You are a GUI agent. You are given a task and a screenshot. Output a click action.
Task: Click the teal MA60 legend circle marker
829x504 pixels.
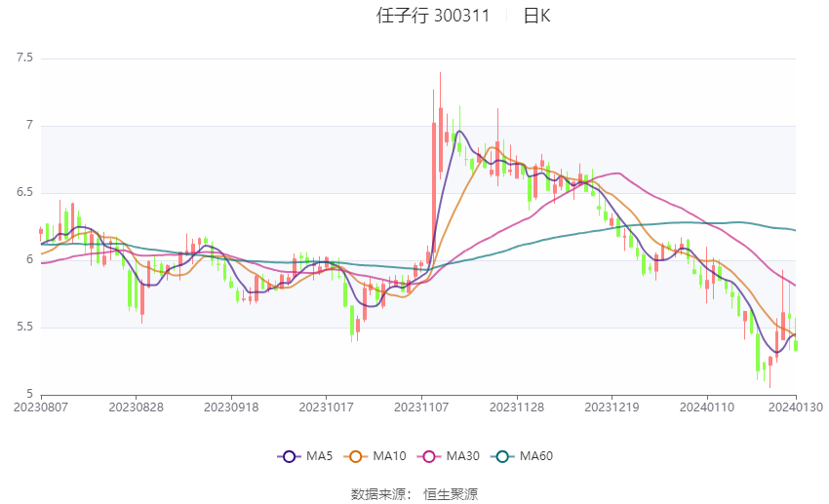point(501,456)
